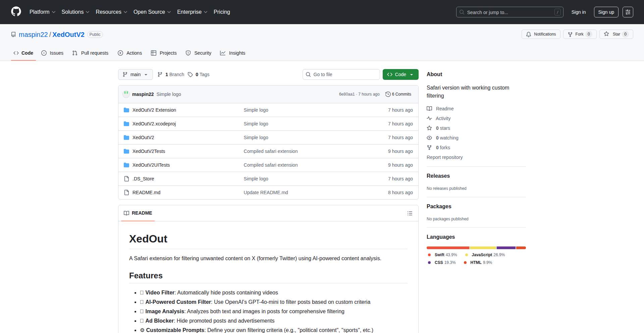Focus the Go to file field
The image size is (644, 333).
pos(341,74)
